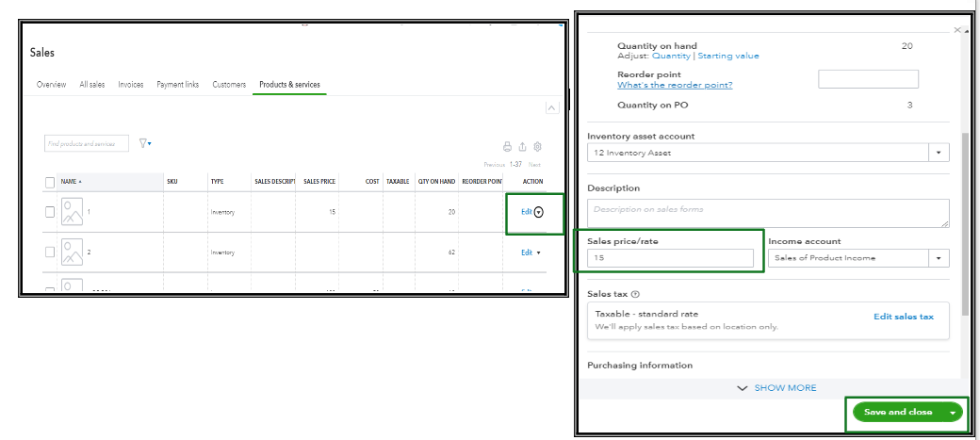This screenshot has height=440, width=980.
Task: Check the box for product 1
Action: pyautogui.click(x=50, y=212)
